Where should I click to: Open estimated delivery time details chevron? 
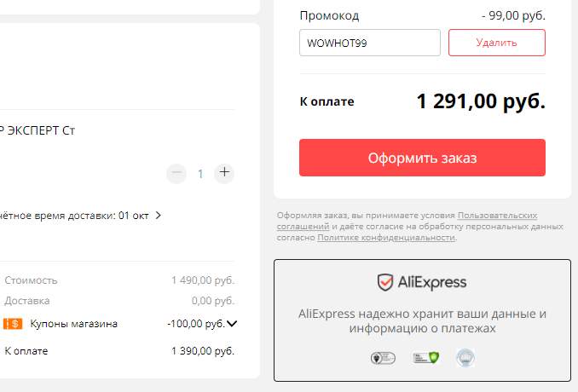pyautogui.click(x=158, y=215)
